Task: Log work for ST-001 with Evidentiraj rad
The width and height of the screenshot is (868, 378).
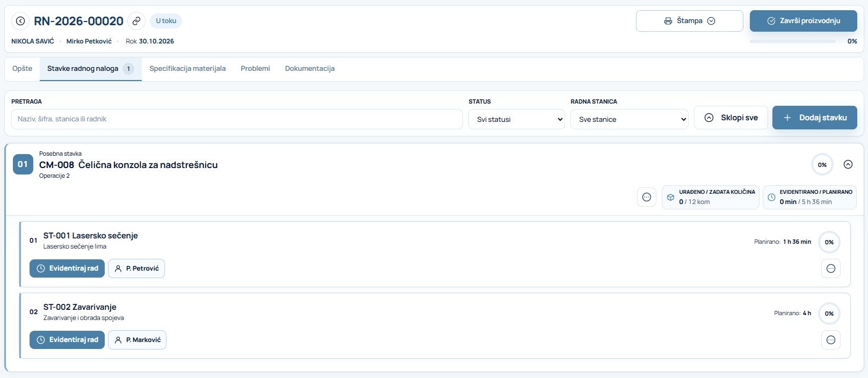Action: tap(67, 268)
